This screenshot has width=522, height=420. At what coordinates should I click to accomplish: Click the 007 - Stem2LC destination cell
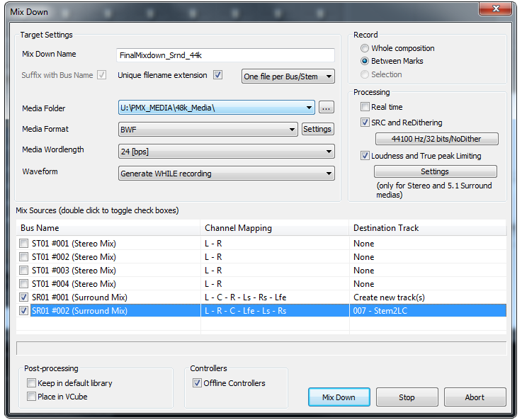point(380,311)
